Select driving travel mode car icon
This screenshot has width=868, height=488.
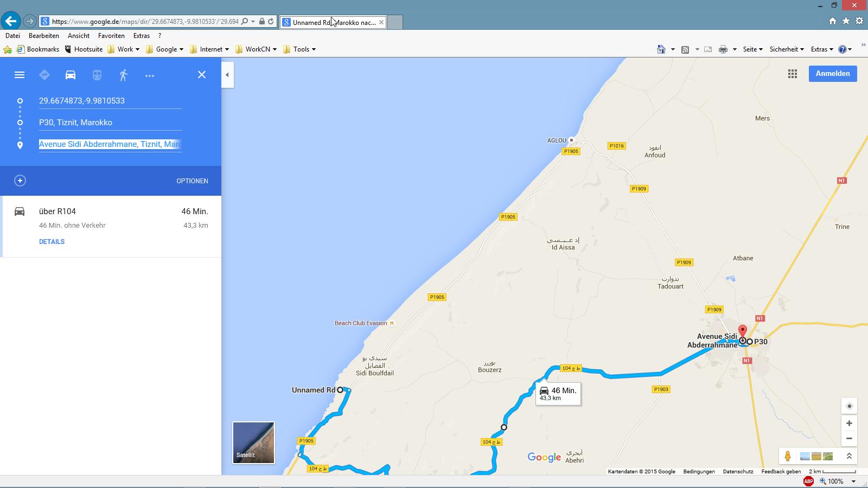tap(71, 75)
